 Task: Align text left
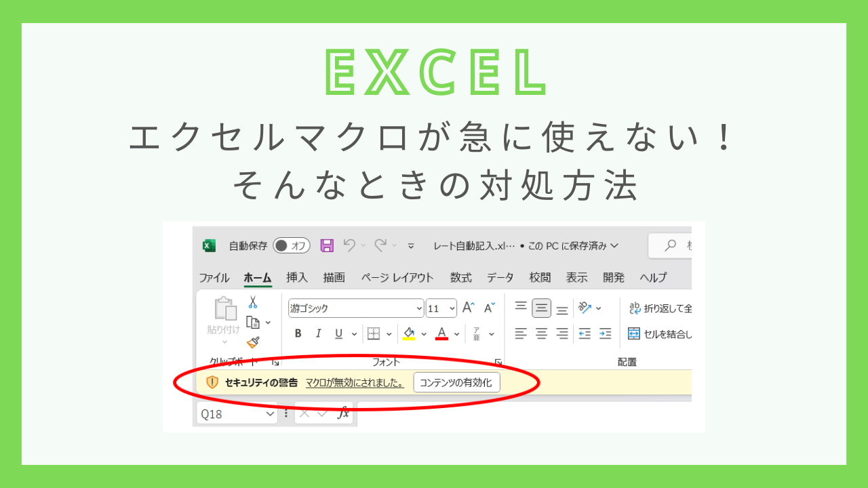tap(521, 333)
